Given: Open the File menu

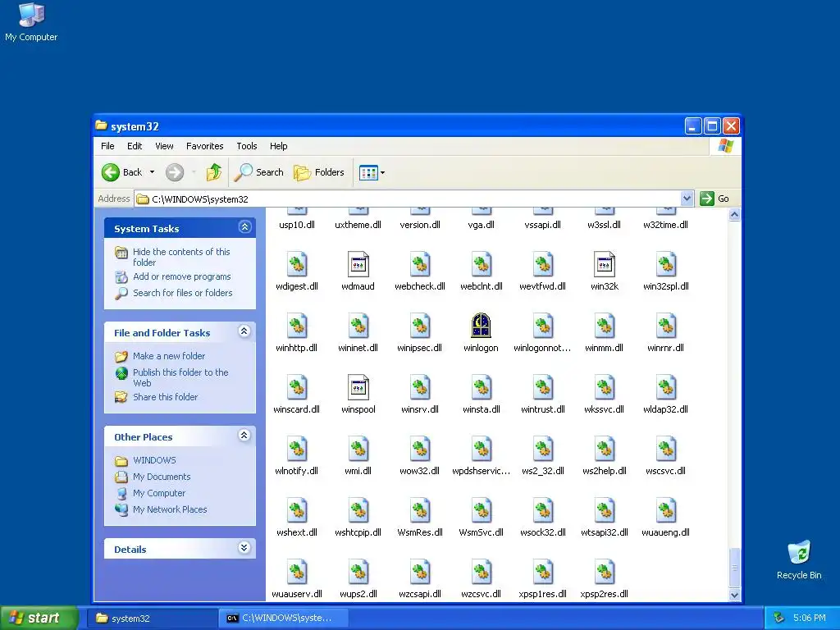Looking at the screenshot, I should (107, 146).
